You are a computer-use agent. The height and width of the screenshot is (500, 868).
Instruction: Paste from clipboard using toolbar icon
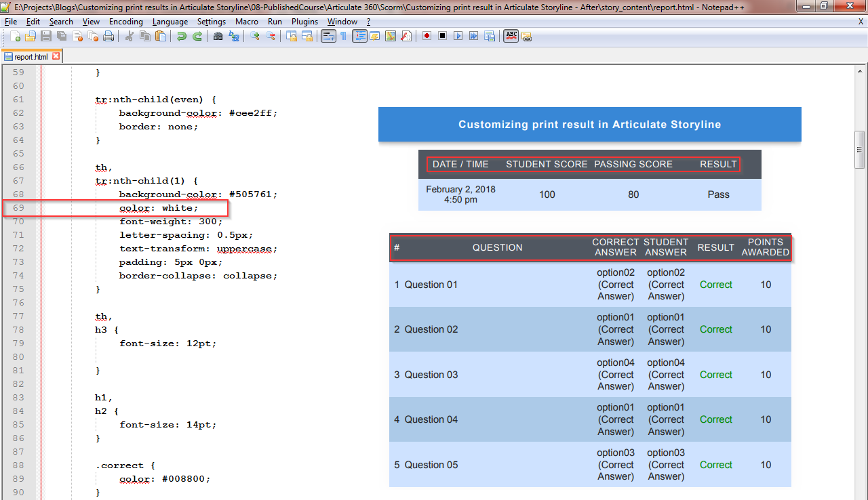[161, 36]
